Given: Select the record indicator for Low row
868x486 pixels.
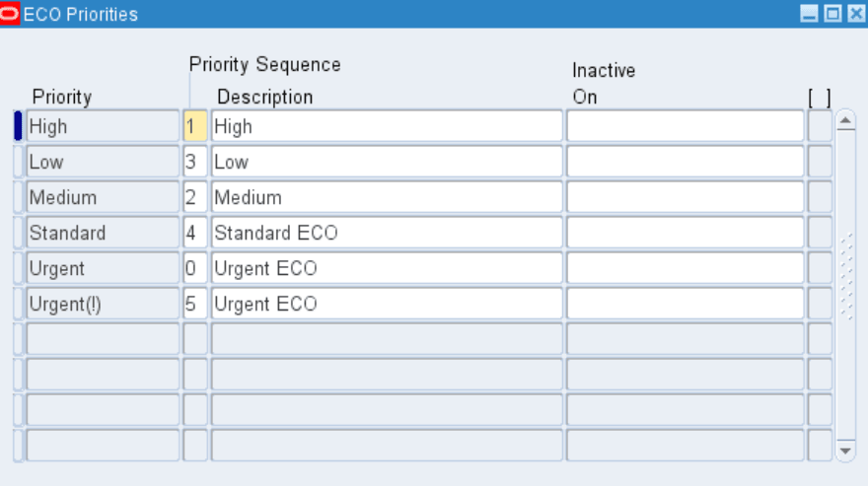Looking at the screenshot, I should [18, 162].
